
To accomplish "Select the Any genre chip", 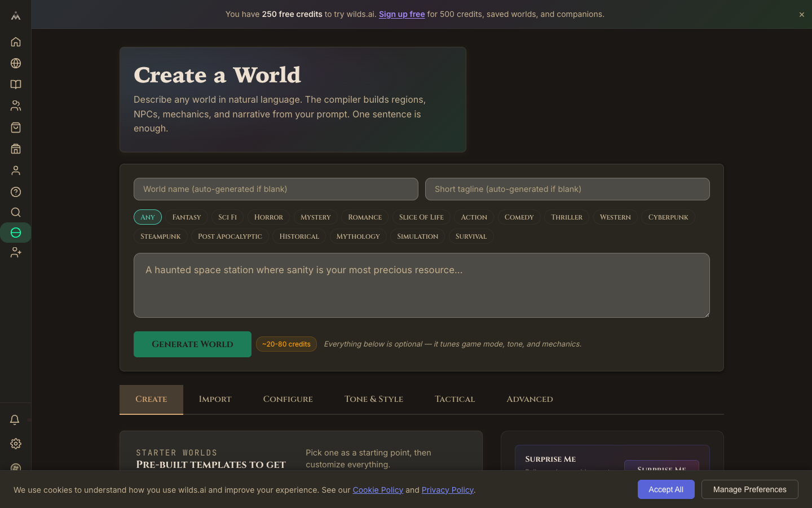I will [x=148, y=217].
